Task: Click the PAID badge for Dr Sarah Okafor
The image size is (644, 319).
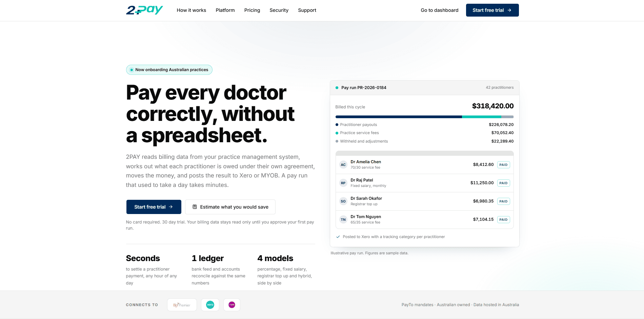Action: pyautogui.click(x=503, y=201)
